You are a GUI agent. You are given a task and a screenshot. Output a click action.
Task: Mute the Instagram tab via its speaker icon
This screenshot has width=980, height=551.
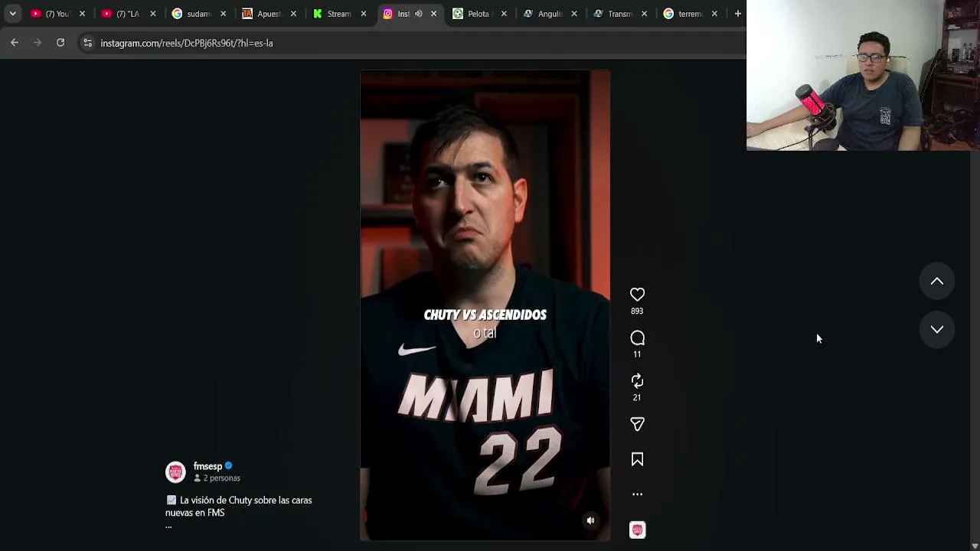click(x=418, y=14)
